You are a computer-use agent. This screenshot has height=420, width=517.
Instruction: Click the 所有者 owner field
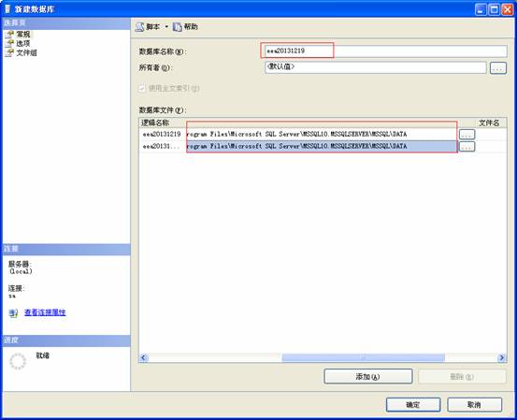point(376,67)
